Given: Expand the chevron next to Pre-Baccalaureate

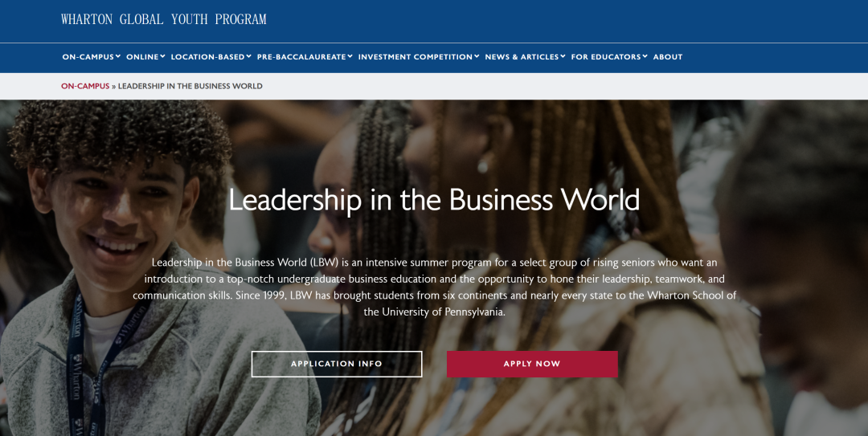Looking at the screenshot, I should (350, 56).
